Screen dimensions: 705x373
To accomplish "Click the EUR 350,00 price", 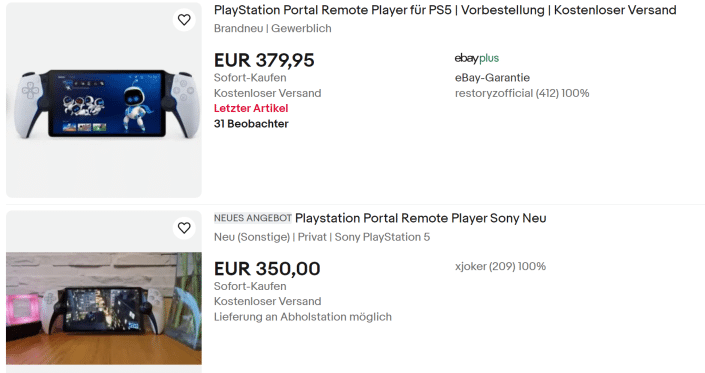I will [267, 269].
